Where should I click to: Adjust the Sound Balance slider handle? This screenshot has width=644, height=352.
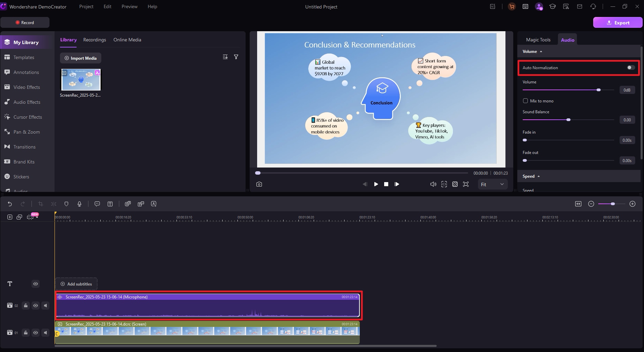[x=568, y=120]
